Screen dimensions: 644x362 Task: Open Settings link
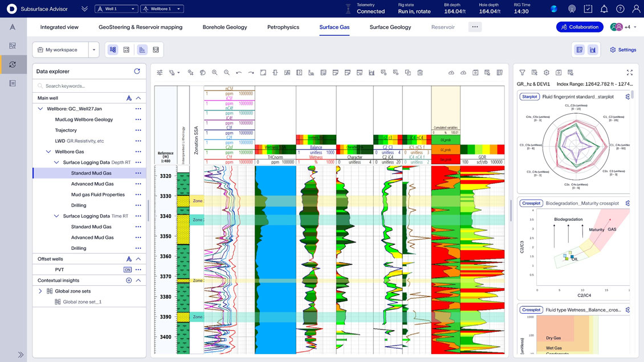pos(623,50)
